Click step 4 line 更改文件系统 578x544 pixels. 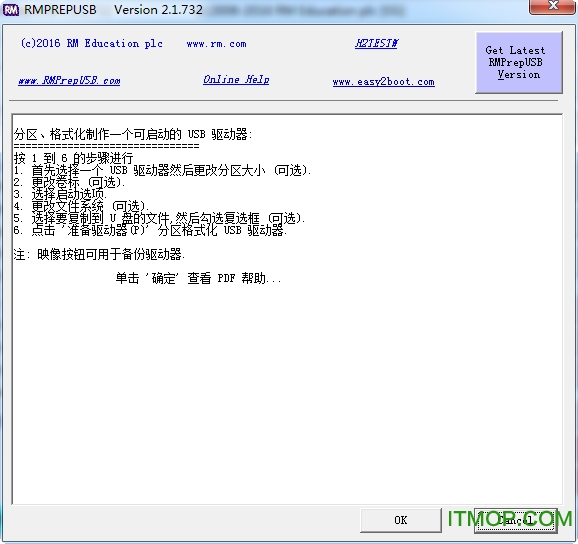pyautogui.click(x=81, y=206)
